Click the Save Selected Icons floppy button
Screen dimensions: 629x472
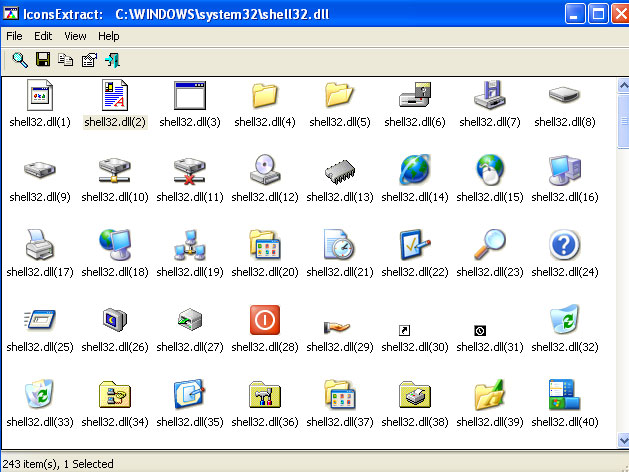(43, 60)
